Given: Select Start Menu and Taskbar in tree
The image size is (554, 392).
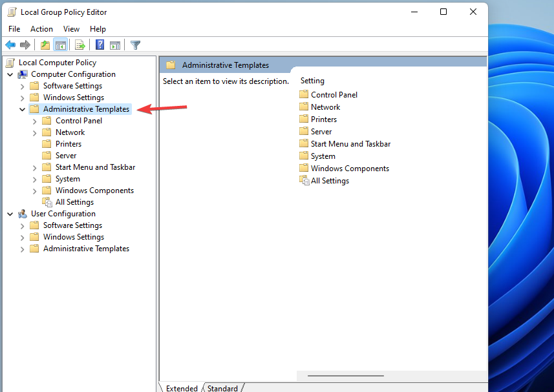Looking at the screenshot, I should (x=96, y=167).
